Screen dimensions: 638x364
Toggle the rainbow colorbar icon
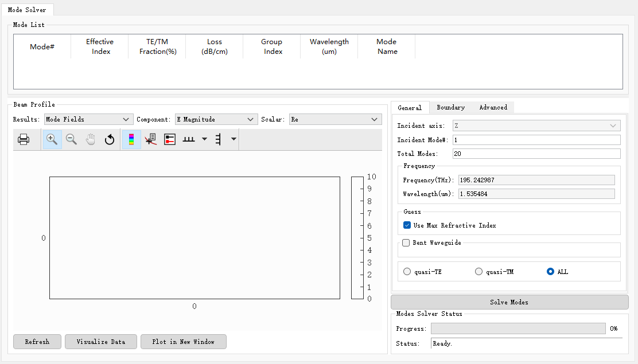pyautogui.click(x=131, y=139)
